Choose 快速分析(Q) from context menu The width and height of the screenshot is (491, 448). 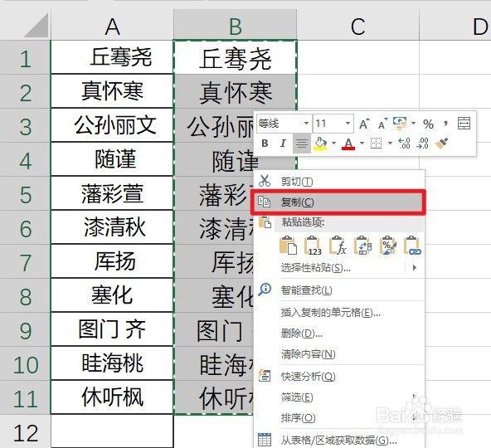[x=339, y=376]
